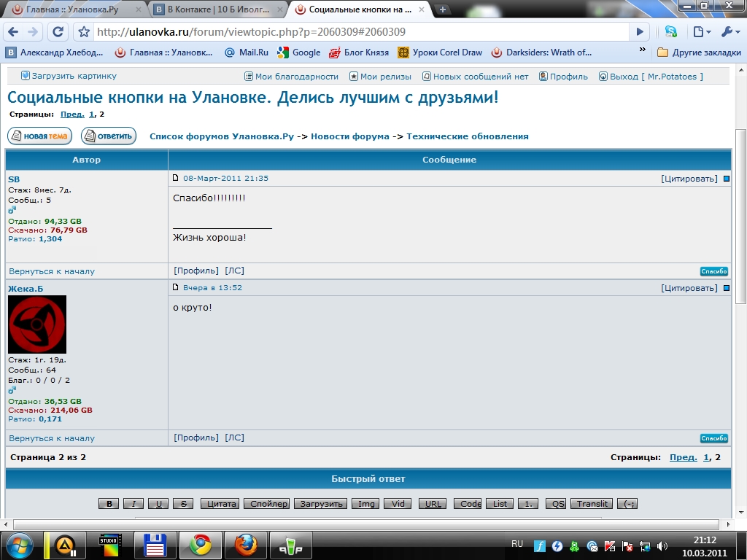Click SB author name
This screenshot has height=560, width=747.
pos(14,179)
